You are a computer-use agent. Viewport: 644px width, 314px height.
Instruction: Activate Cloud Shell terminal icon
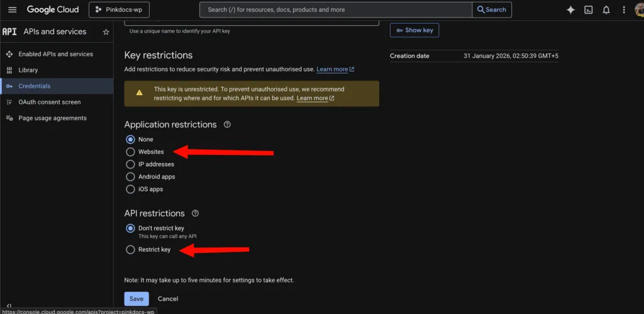tap(589, 10)
